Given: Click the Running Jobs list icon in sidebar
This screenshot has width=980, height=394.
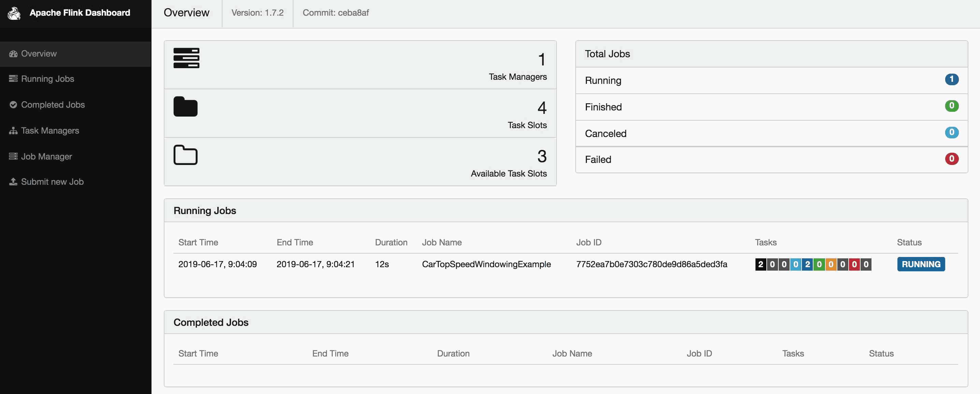Looking at the screenshot, I should pos(13,79).
